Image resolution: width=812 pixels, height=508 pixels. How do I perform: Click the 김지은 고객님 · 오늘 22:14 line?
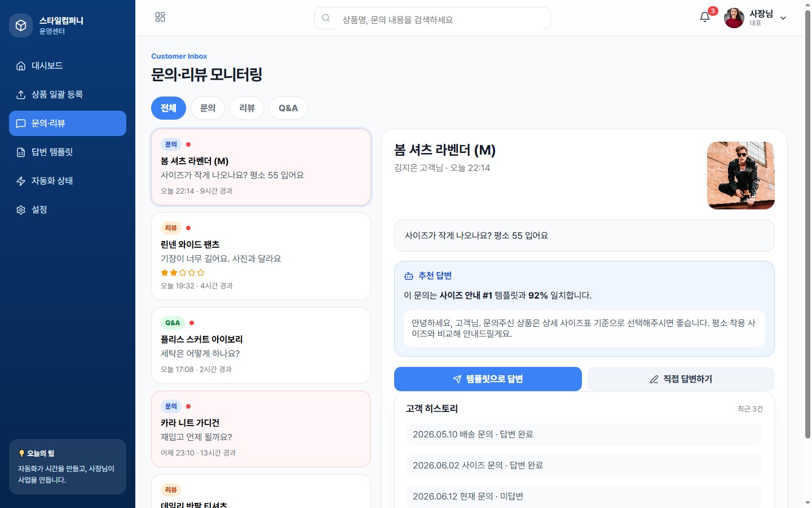[442, 168]
